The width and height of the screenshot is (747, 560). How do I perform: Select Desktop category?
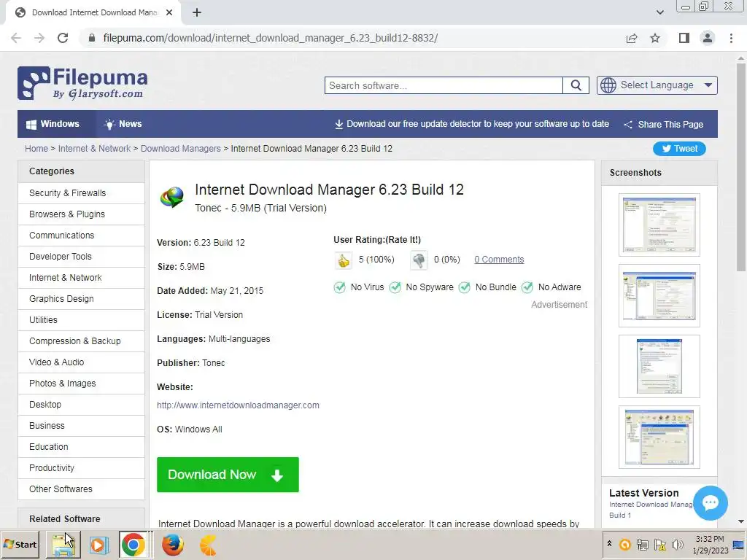click(x=81, y=404)
